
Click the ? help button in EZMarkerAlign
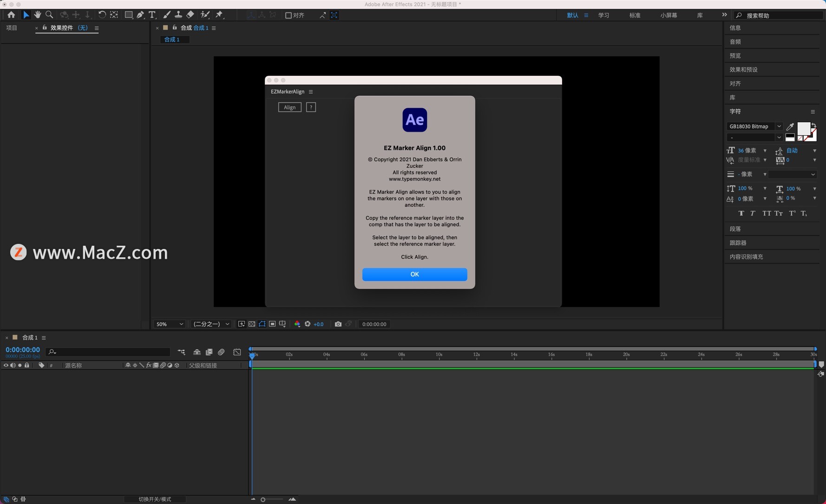311,107
